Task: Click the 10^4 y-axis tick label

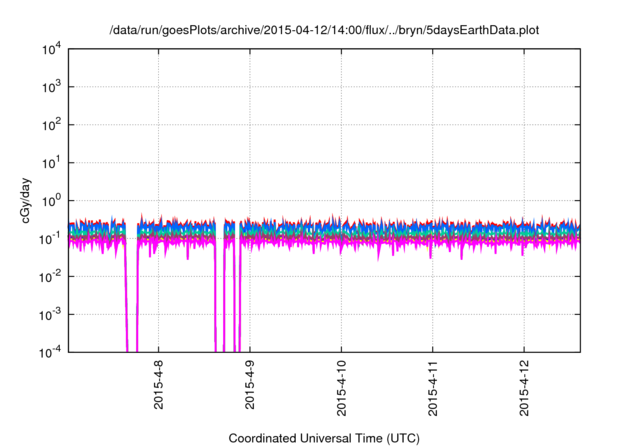Action: coord(52,49)
